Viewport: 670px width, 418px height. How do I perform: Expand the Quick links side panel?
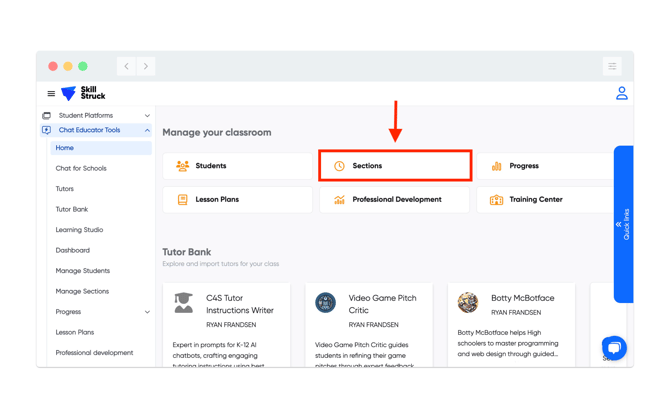pyautogui.click(x=623, y=224)
